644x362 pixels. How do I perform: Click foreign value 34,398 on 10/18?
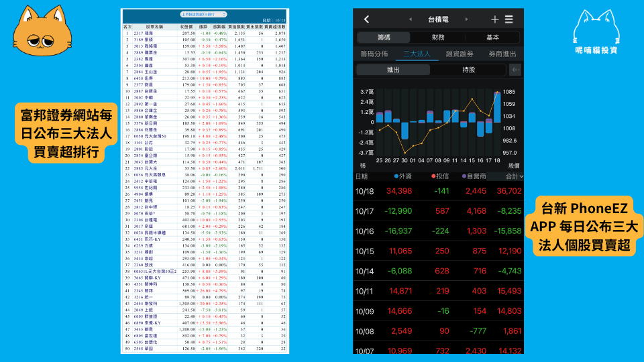coord(398,191)
